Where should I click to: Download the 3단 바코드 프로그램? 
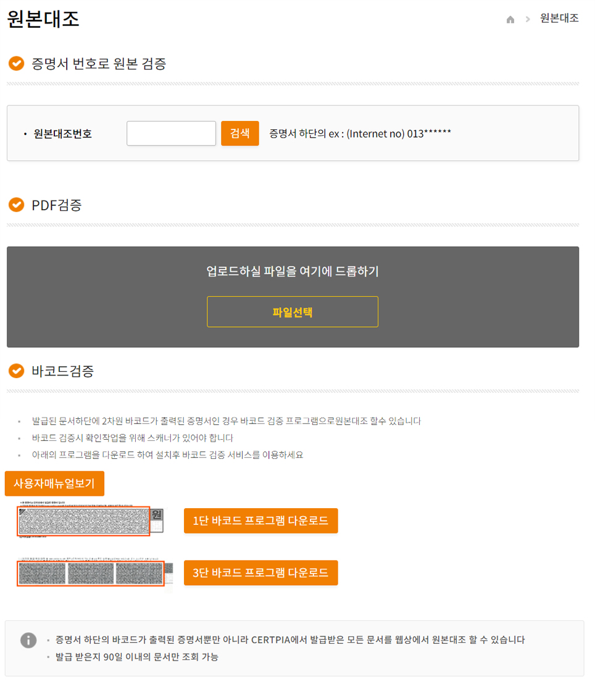pyautogui.click(x=261, y=573)
